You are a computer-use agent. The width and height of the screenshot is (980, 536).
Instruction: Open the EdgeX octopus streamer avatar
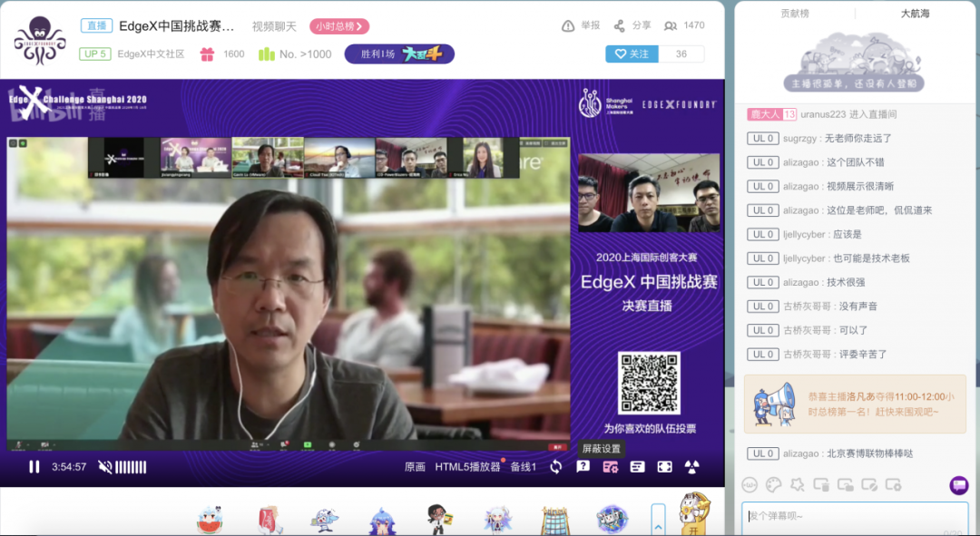40,40
